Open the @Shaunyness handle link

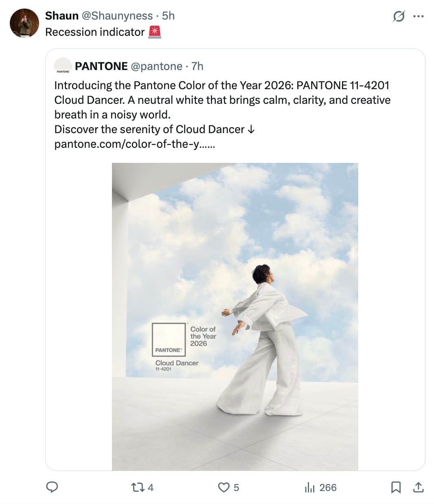pyautogui.click(x=117, y=15)
